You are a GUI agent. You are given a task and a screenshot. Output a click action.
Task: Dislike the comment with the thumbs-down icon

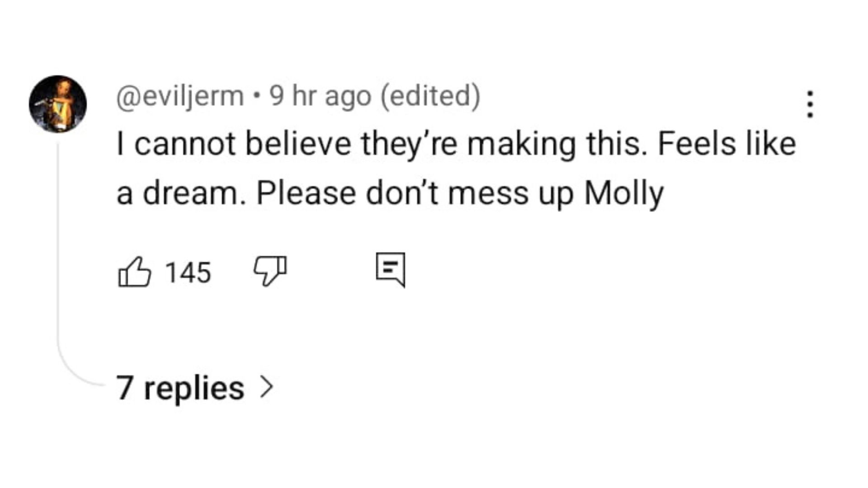(270, 270)
